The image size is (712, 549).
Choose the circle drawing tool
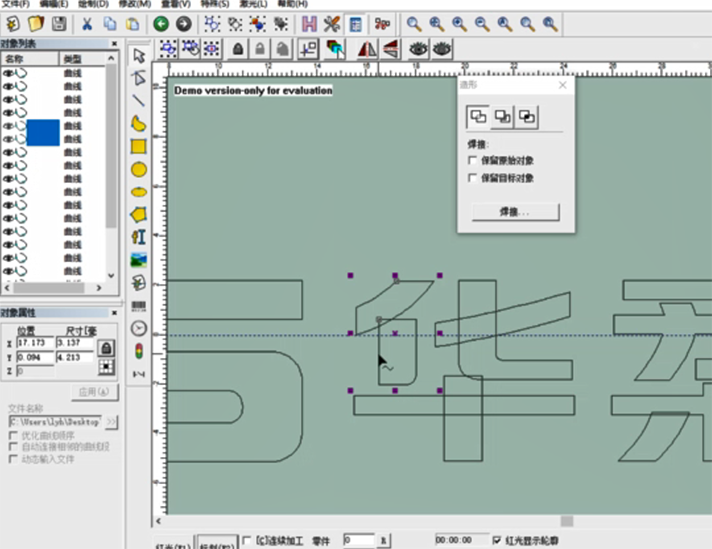click(139, 170)
